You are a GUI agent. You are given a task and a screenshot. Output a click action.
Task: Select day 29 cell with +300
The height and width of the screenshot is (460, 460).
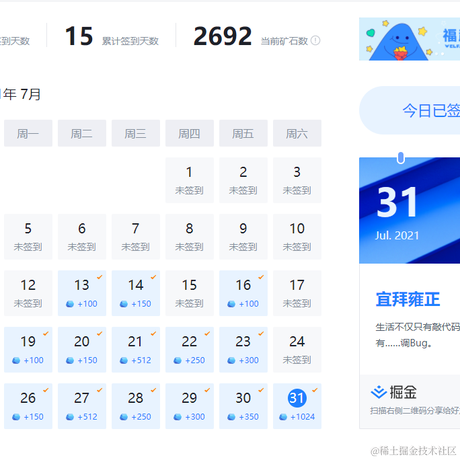pyautogui.click(x=189, y=406)
